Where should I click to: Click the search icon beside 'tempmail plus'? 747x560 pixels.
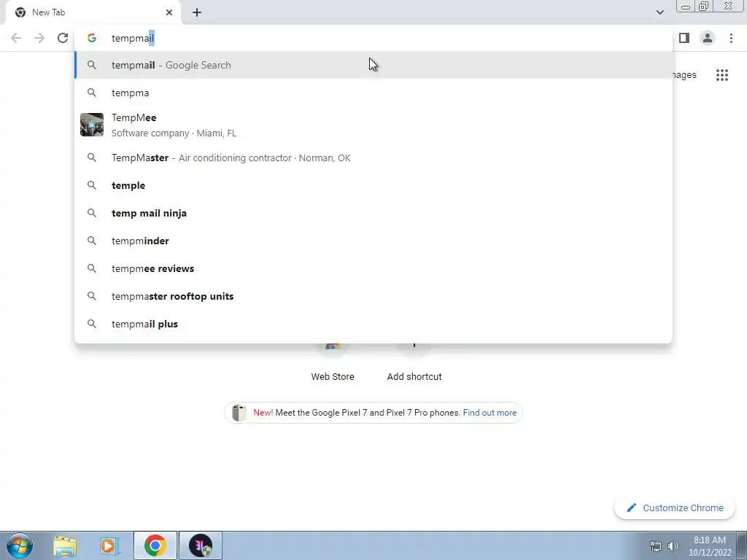pyautogui.click(x=92, y=323)
